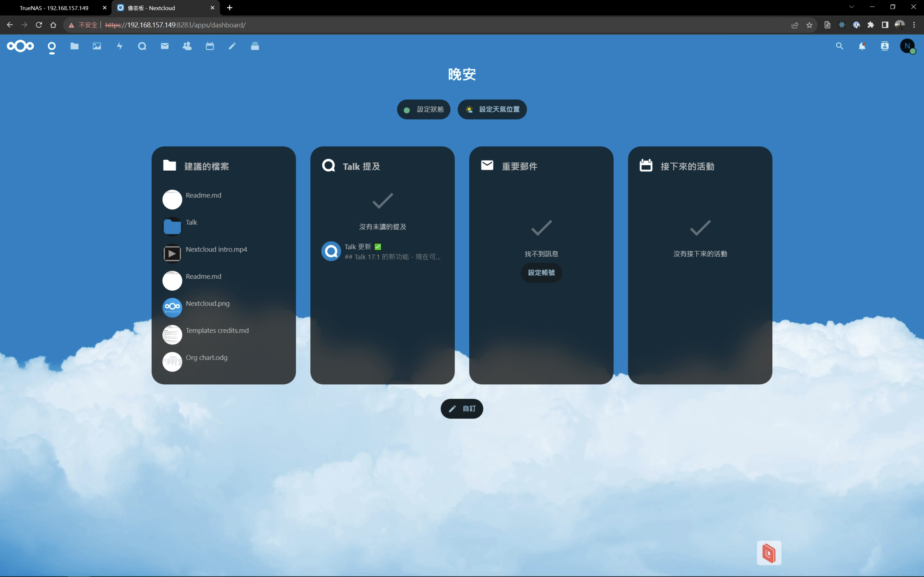Click the 設定狀態 status button
The image size is (924, 577).
(424, 110)
